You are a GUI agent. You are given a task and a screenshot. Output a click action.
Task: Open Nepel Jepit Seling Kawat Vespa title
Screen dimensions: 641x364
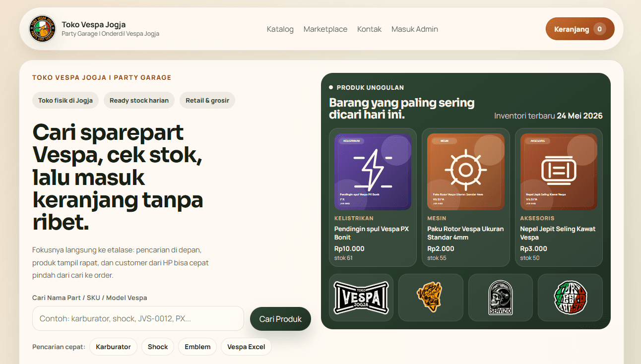click(x=558, y=233)
